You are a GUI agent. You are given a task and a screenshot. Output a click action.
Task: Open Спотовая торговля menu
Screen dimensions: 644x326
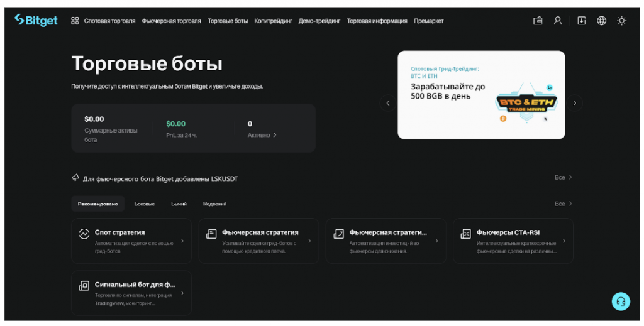click(x=109, y=21)
